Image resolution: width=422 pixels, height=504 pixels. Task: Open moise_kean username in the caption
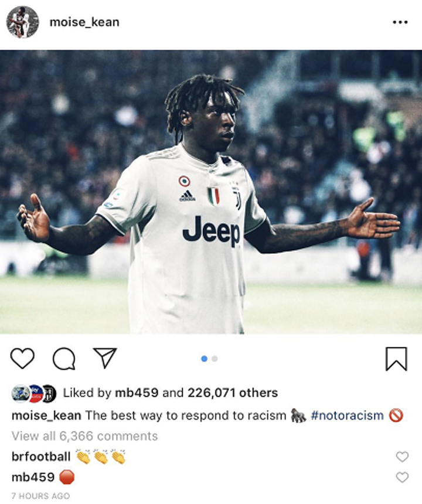pyautogui.click(x=46, y=416)
